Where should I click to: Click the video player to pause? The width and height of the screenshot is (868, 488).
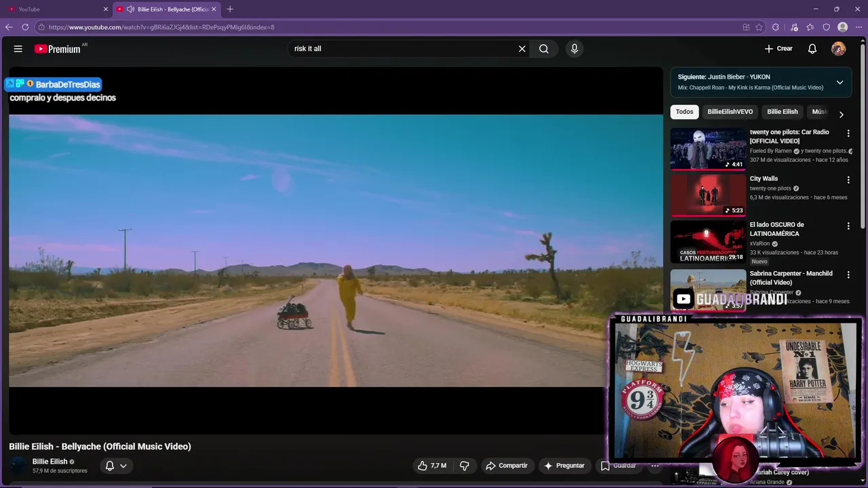pos(336,251)
